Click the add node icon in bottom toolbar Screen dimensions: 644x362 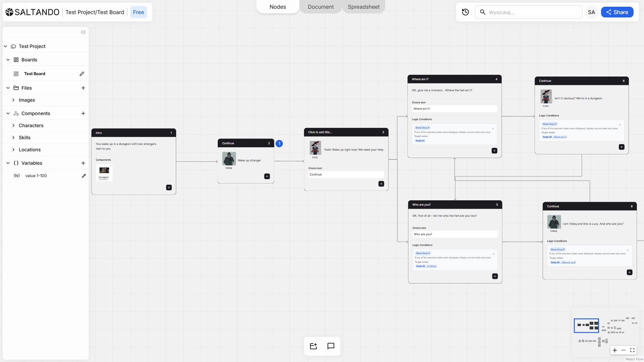(x=313, y=346)
